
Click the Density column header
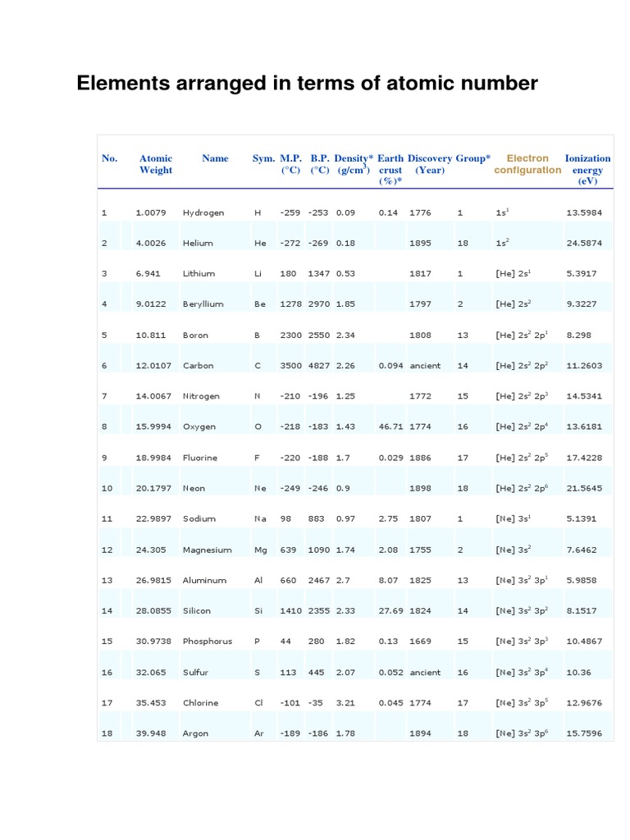point(354,164)
